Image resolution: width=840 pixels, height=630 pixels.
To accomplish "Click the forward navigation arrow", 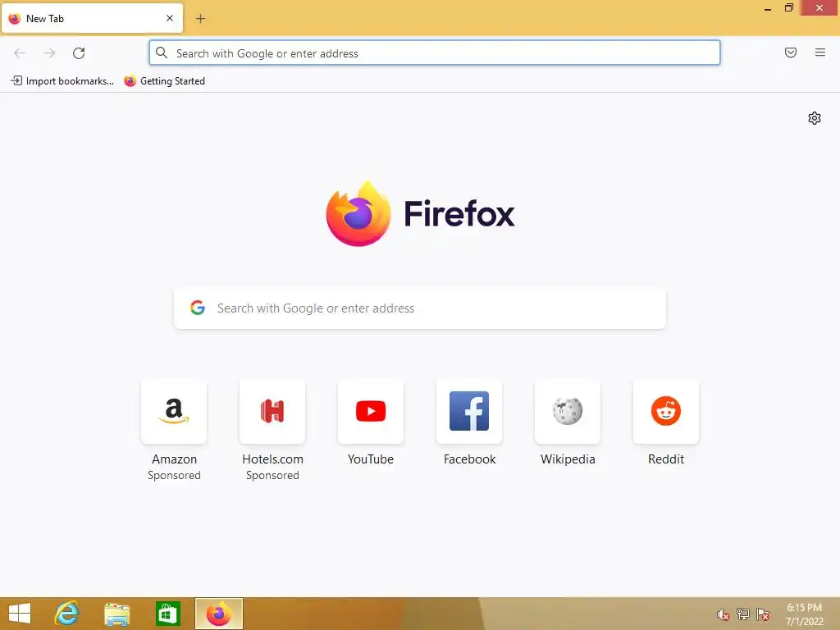I will coord(49,52).
